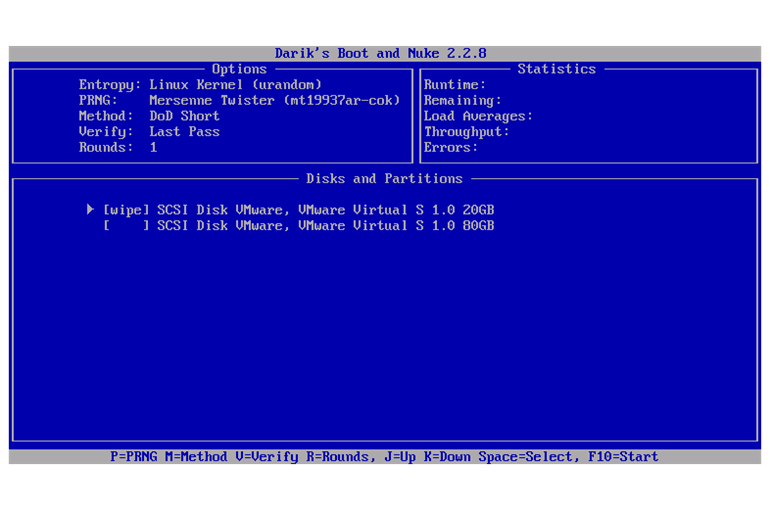Toggle the [wipe] marker on the 20GB disk
Viewport: 770px width, 513px height.
[x=126, y=210]
